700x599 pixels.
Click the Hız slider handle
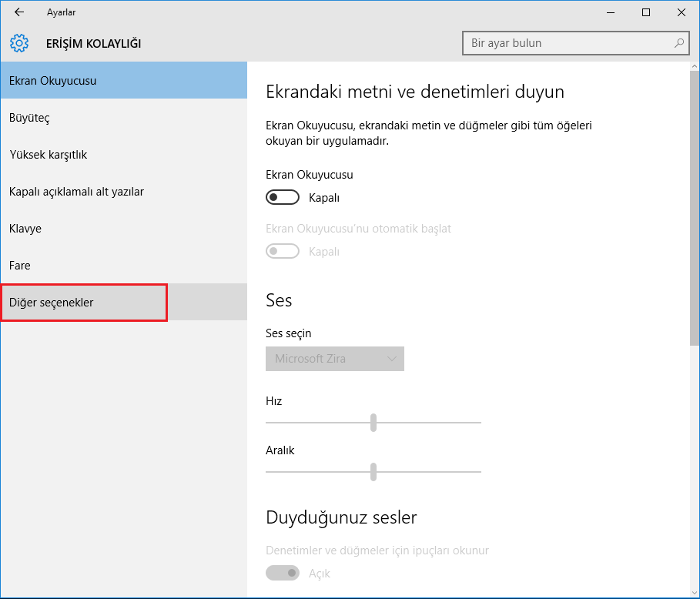click(373, 423)
